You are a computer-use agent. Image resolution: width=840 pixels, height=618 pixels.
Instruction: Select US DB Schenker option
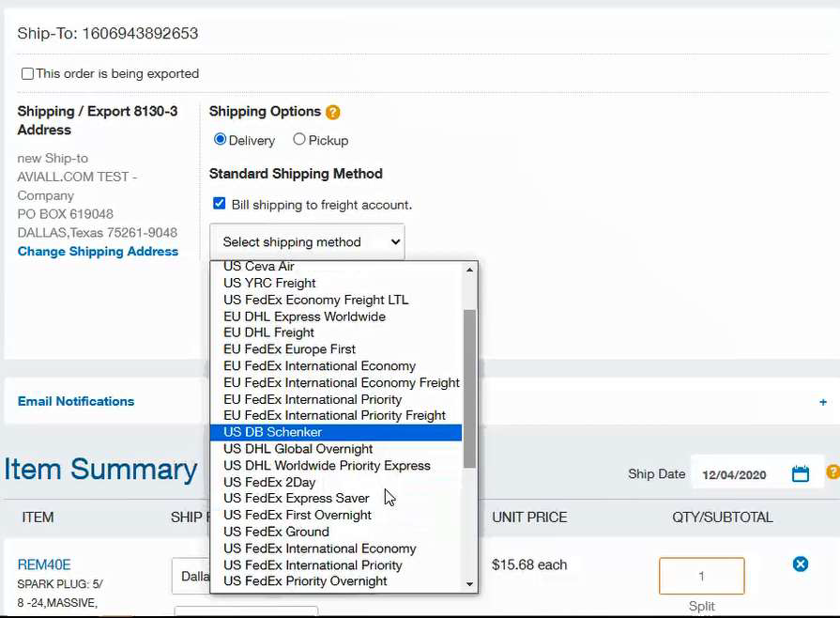click(272, 432)
